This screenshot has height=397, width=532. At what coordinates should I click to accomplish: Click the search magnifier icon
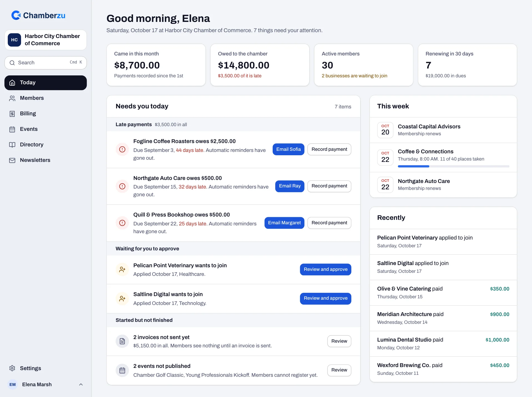click(12, 63)
